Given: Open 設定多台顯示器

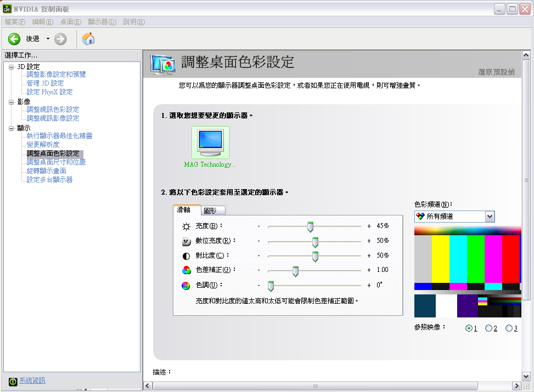Looking at the screenshot, I should (x=50, y=180).
